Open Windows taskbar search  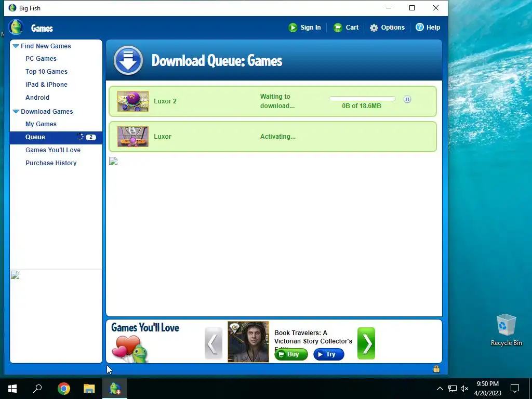(x=37, y=389)
